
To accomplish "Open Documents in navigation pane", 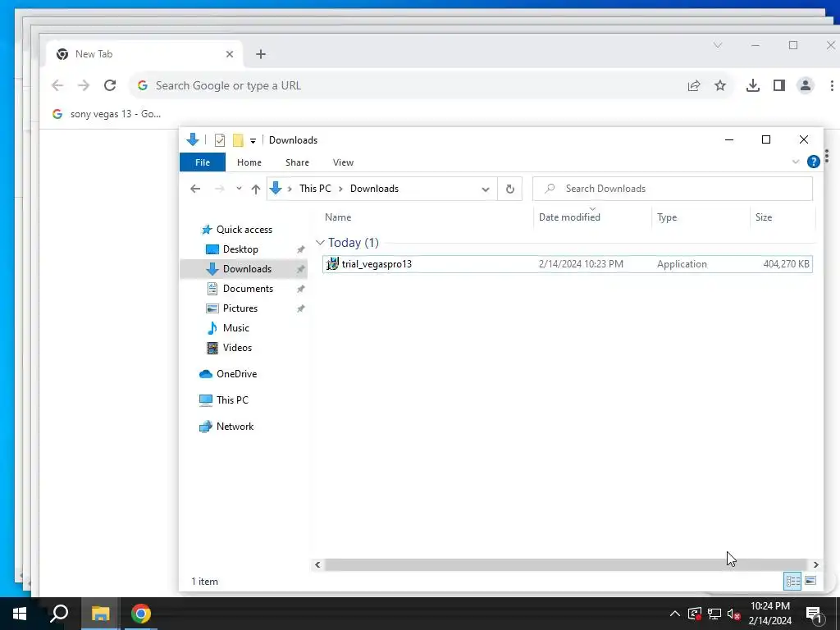I will pos(248,289).
